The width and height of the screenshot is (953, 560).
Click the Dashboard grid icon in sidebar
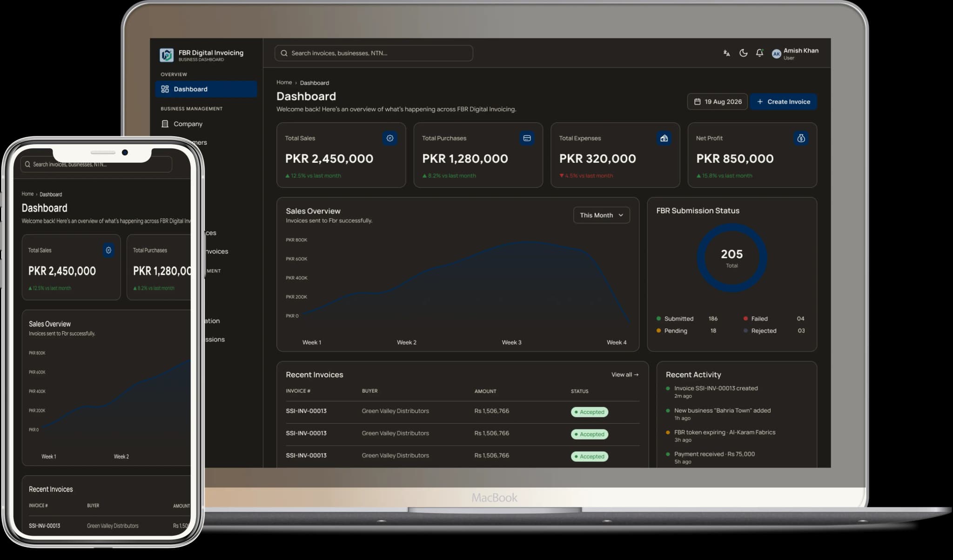click(165, 89)
